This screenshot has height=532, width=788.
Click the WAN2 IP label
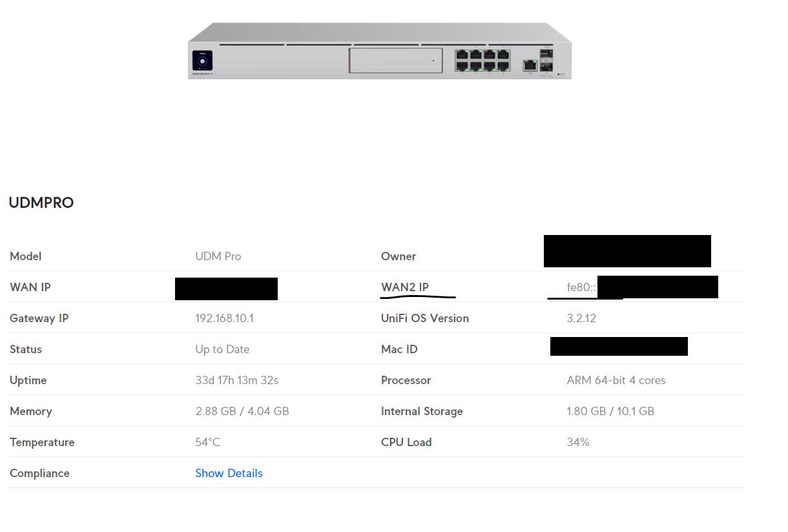tap(405, 287)
